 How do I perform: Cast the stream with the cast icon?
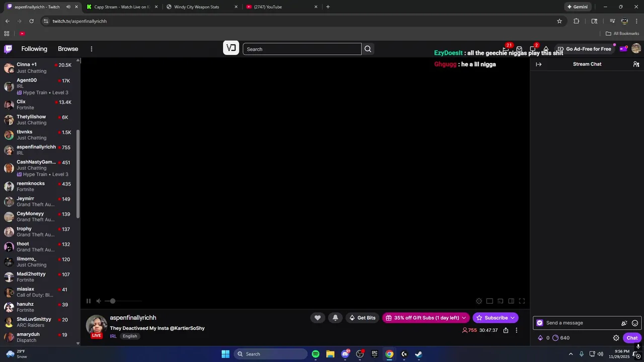[500, 301]
